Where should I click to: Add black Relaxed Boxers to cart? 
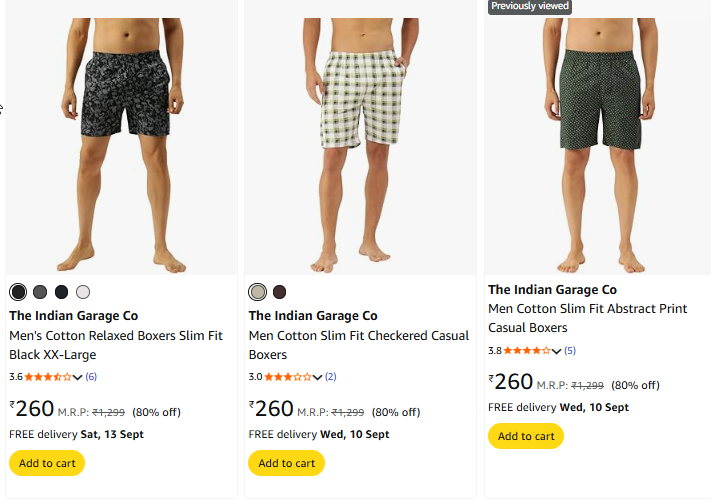pyautogui.click(x=47, y=463)
